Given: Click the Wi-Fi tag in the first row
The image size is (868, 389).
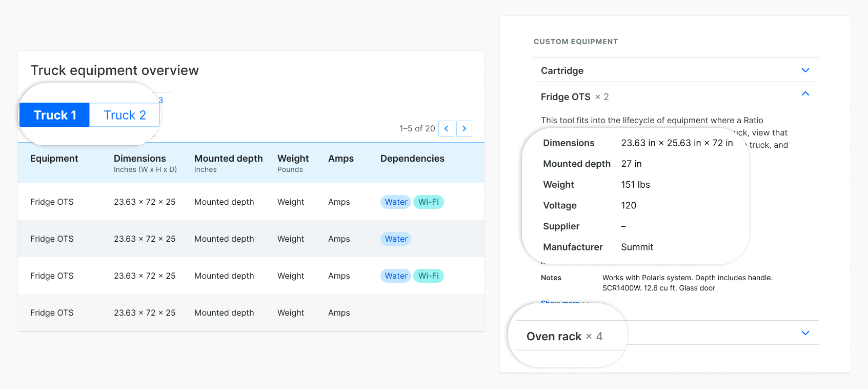Looking at the screenshot, I should (x=428, y=202).
